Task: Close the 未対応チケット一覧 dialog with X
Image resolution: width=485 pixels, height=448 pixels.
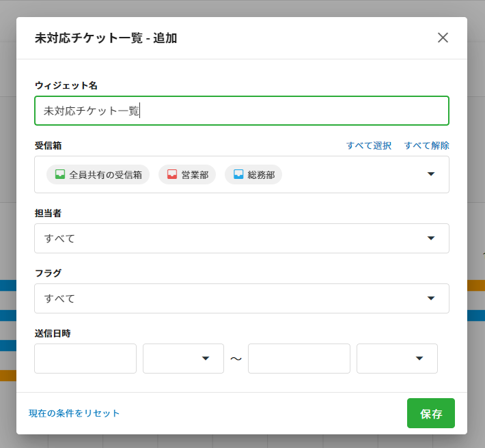Action: 443,38
